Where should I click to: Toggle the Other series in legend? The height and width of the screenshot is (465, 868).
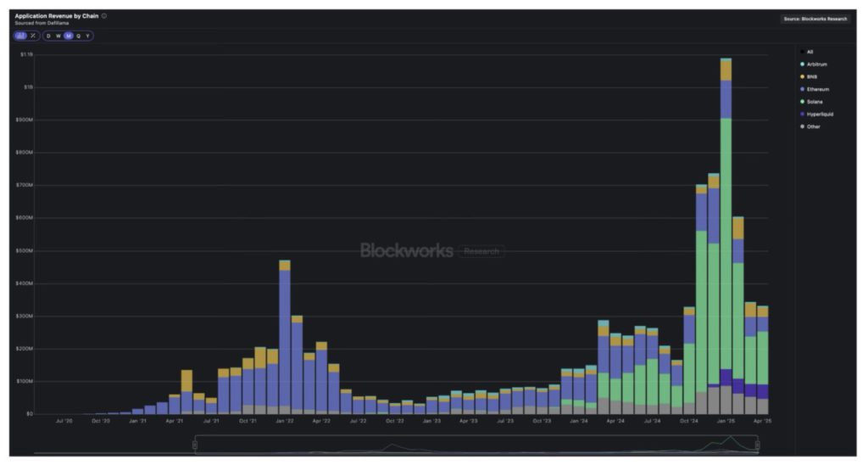813,126
